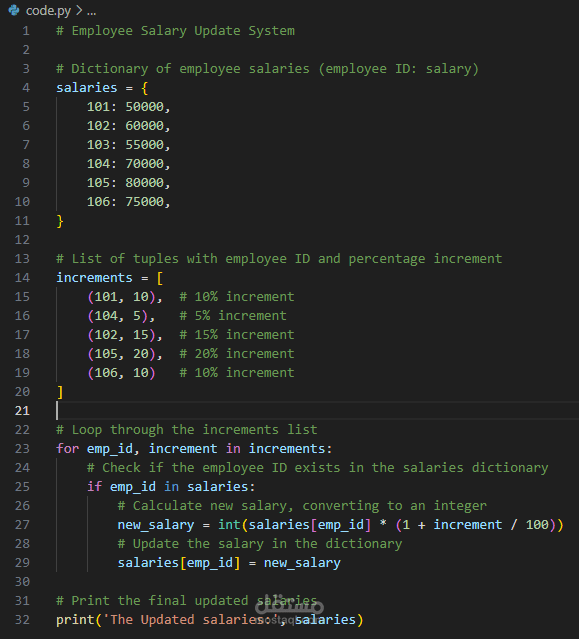Click 'salaries[emp_id]' on line 29

pyautogui.click(x=179, y=563)
